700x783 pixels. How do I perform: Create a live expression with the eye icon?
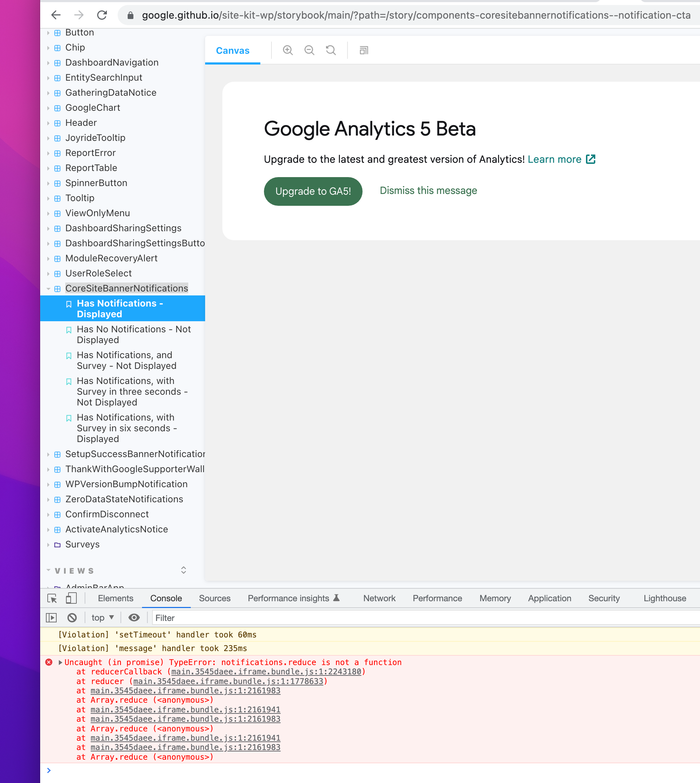point(134,617)
